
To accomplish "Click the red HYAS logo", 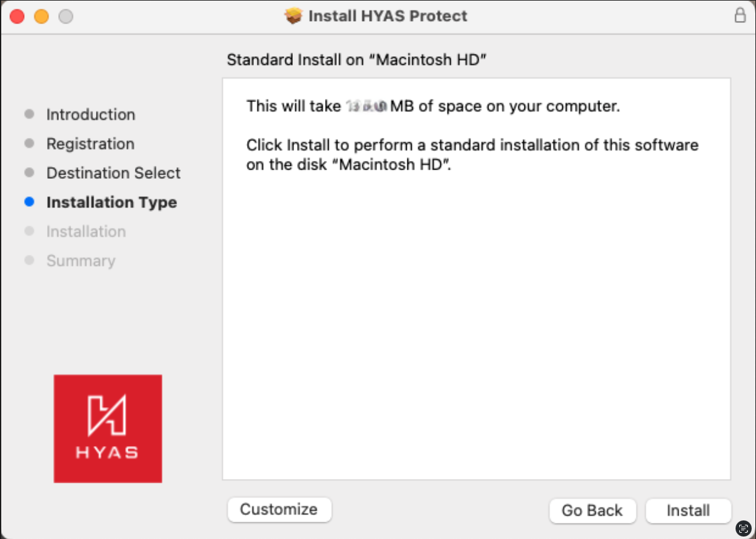I will 108,428.
